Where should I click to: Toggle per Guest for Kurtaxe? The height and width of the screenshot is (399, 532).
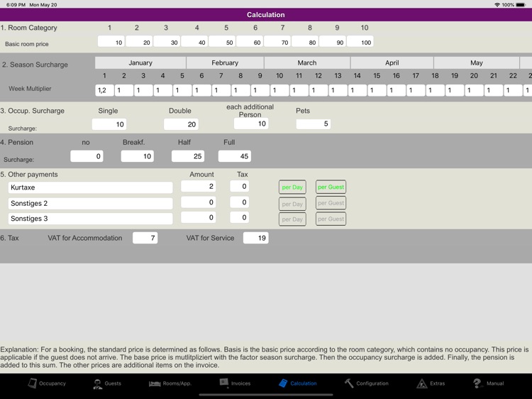coord(331,187)
